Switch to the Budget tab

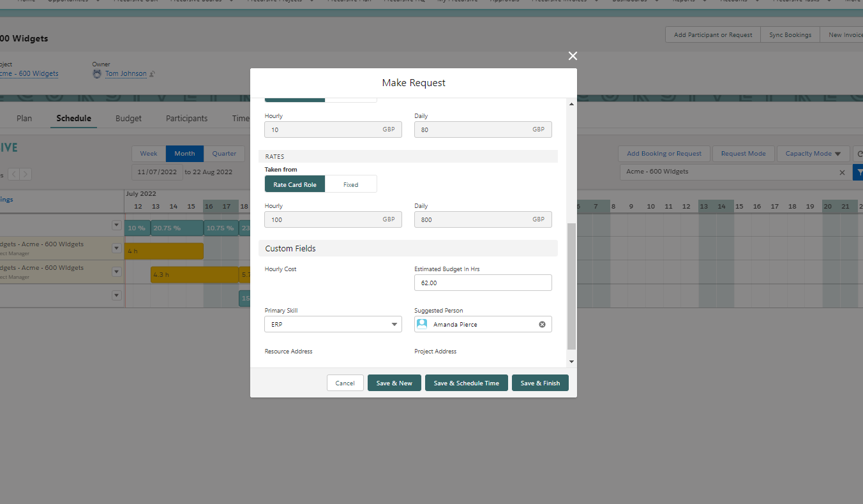128,119
